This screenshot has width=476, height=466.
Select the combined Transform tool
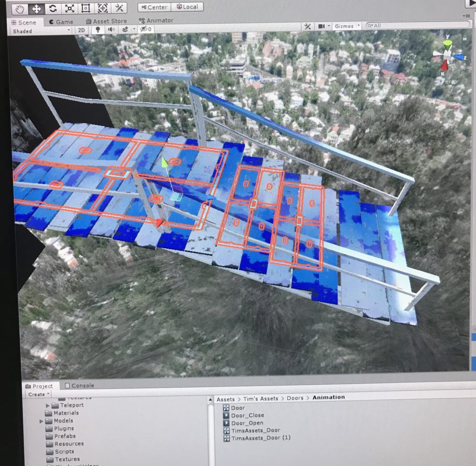(x=102, y=8)
